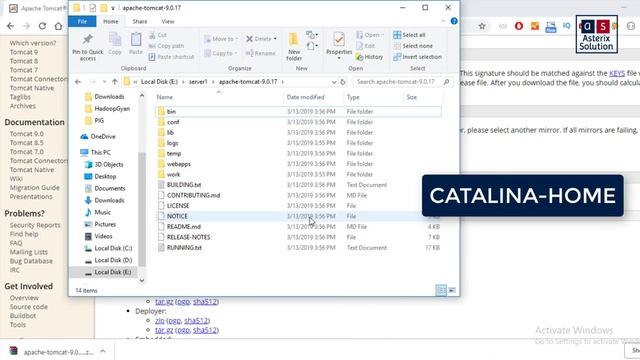Select OneDrive in navigation pane

98,137
